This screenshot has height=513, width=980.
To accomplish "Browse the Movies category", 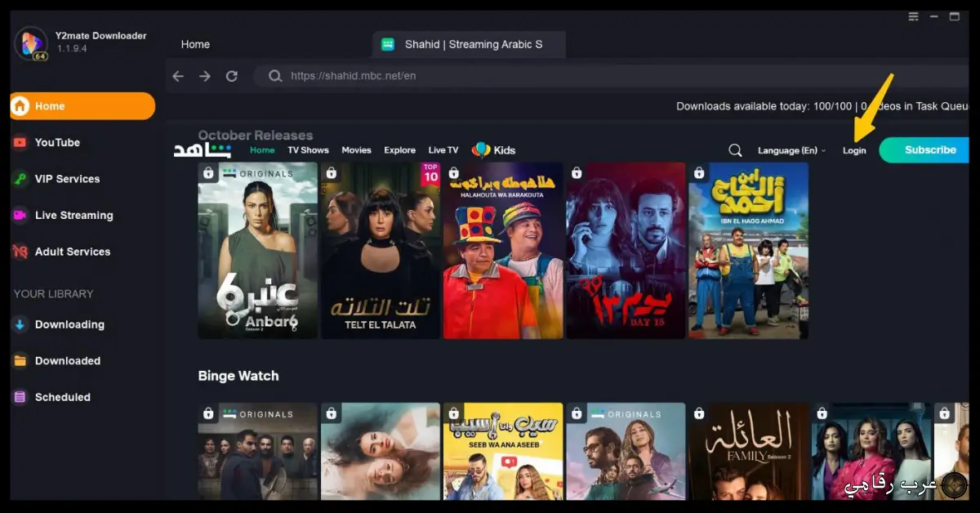I will tap(356, 150).
